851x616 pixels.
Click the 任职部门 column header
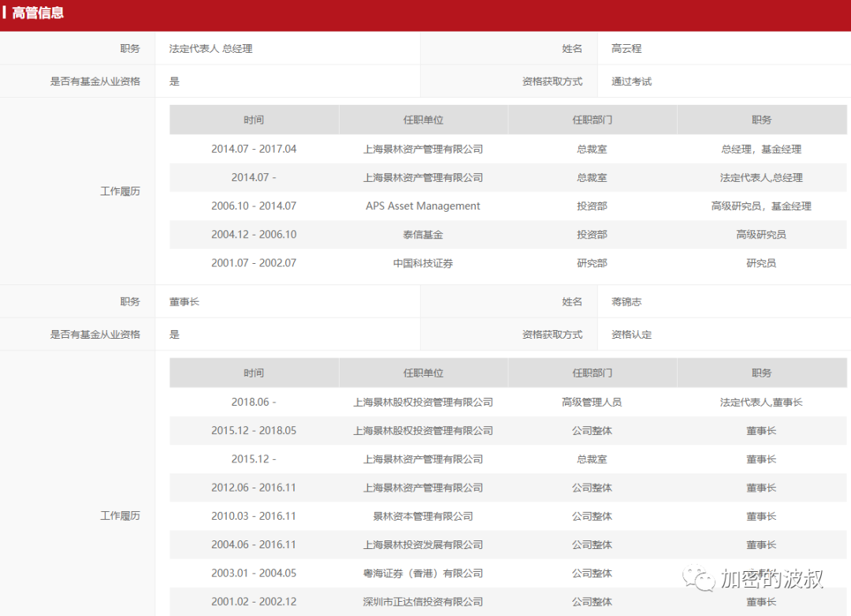click(592, 119)
